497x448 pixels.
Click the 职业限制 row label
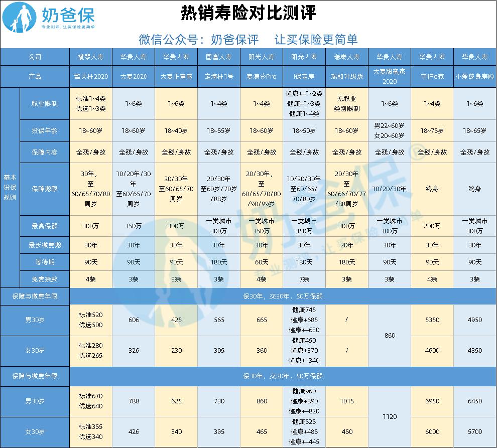pos(45,104)
